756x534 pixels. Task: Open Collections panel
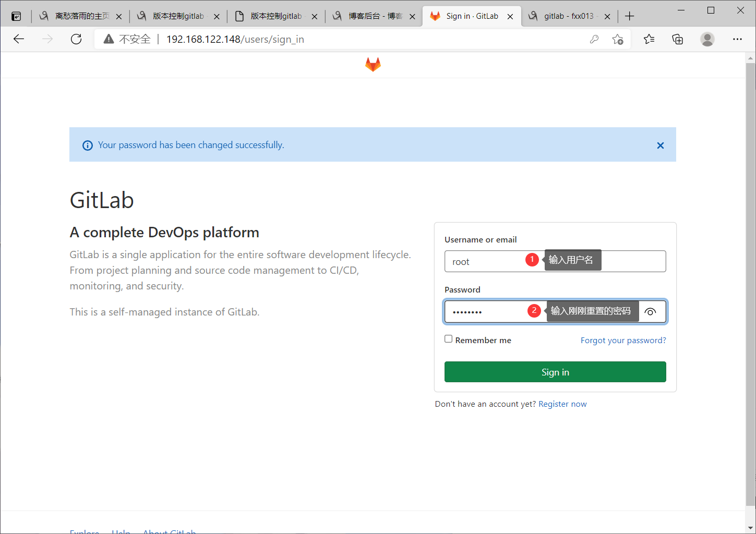click(677, 39)
